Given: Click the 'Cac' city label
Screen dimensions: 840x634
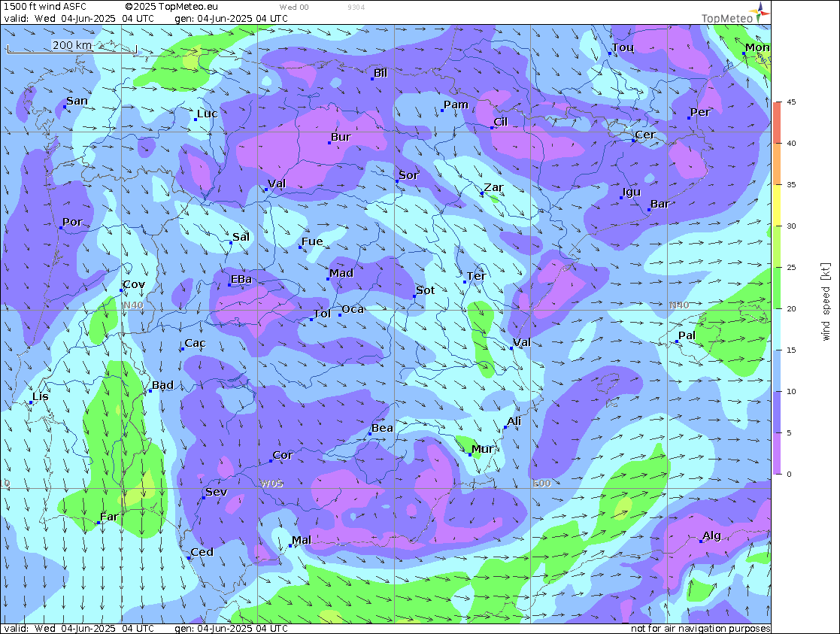Looking at the screenshot, I should [195, 343].
